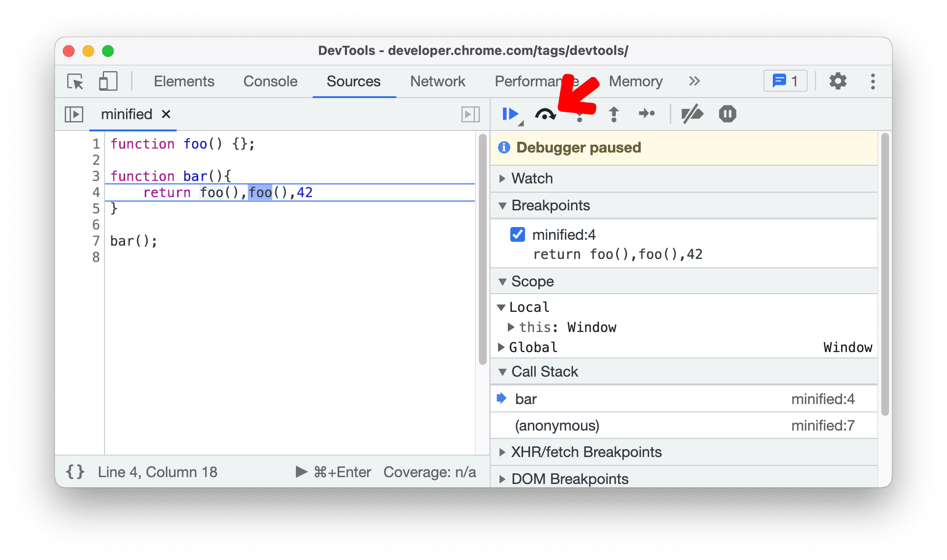Click the notification badge showing 1
The height and width of the screenshot is (560, 947).
point(787,81)
